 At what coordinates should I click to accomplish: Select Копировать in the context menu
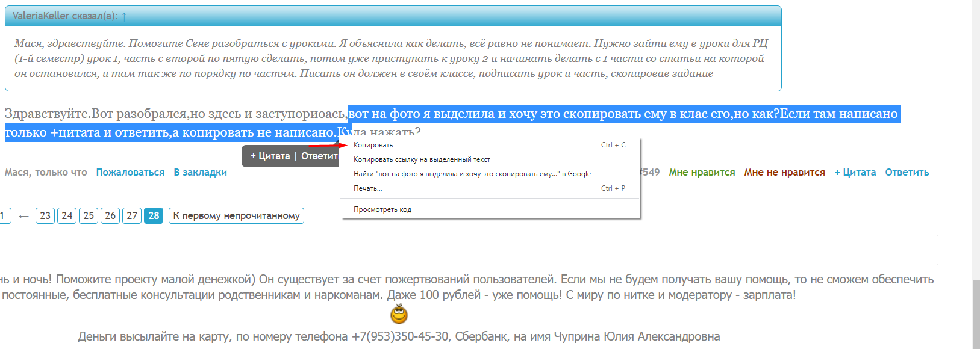coord(373,145)
